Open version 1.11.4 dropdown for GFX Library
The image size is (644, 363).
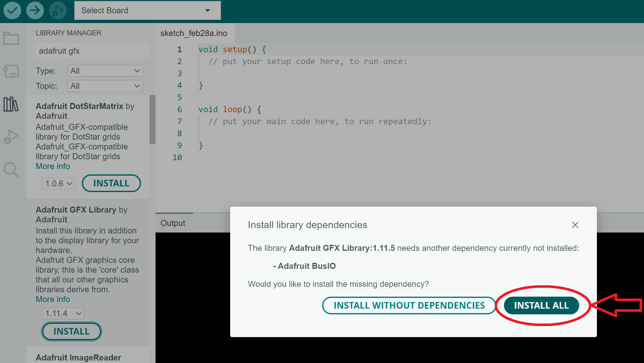coord(63,313)
